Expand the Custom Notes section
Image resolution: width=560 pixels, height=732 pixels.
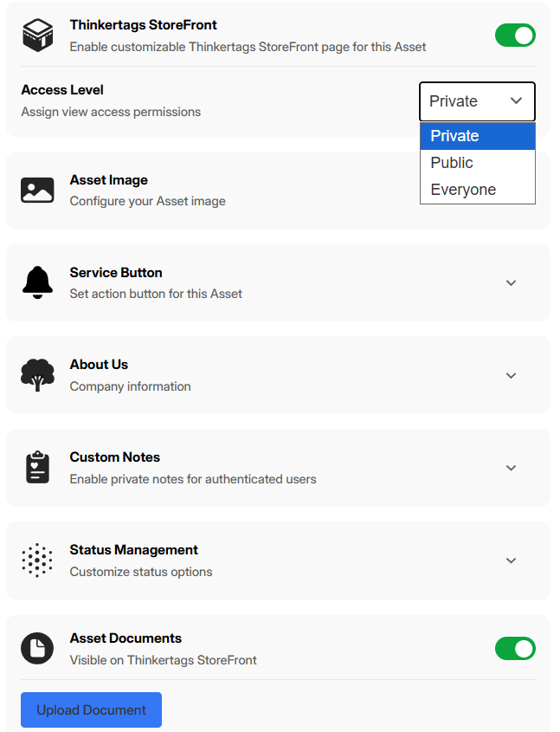511,467
